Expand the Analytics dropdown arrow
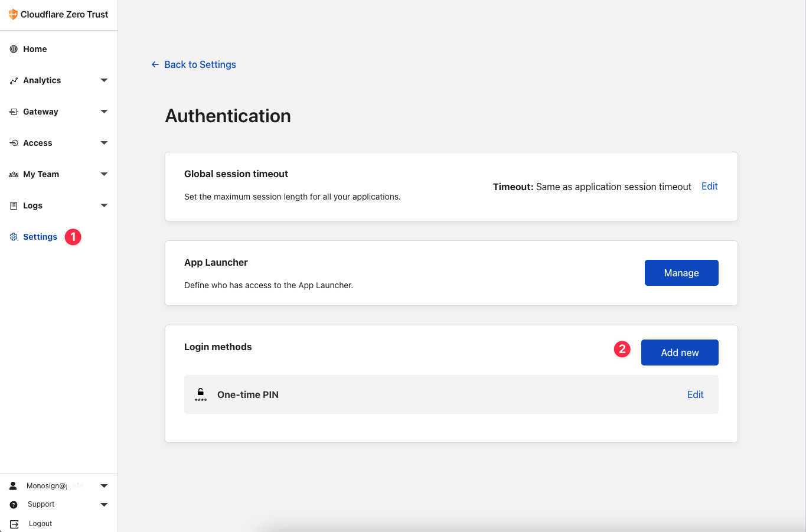The height and width of the screenshot is (532, 806). [104, 80]
